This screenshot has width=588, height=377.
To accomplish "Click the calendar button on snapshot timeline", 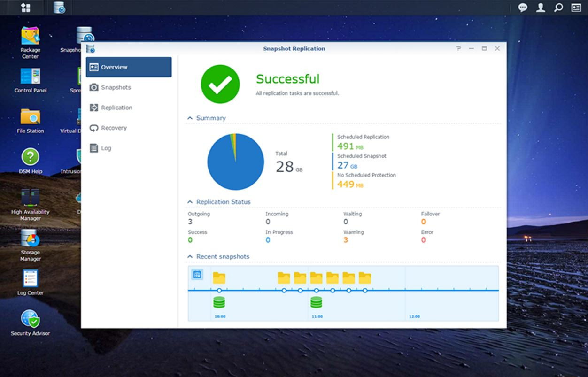I will (197, 275).
